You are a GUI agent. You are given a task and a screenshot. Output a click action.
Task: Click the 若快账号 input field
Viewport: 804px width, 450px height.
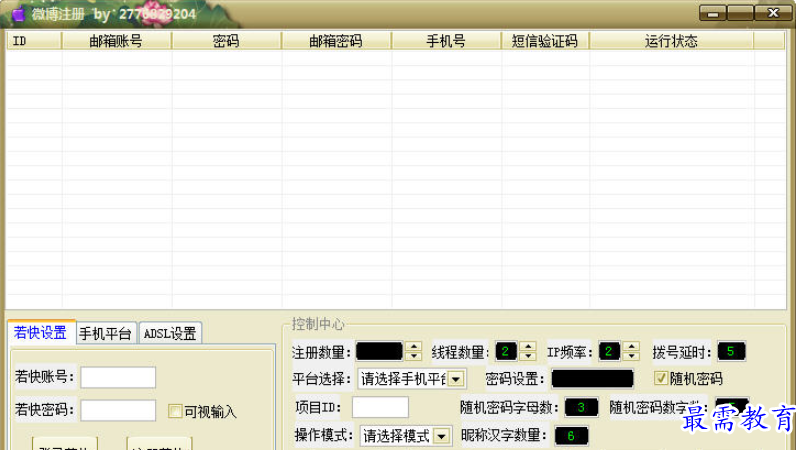tap(118, 377)
